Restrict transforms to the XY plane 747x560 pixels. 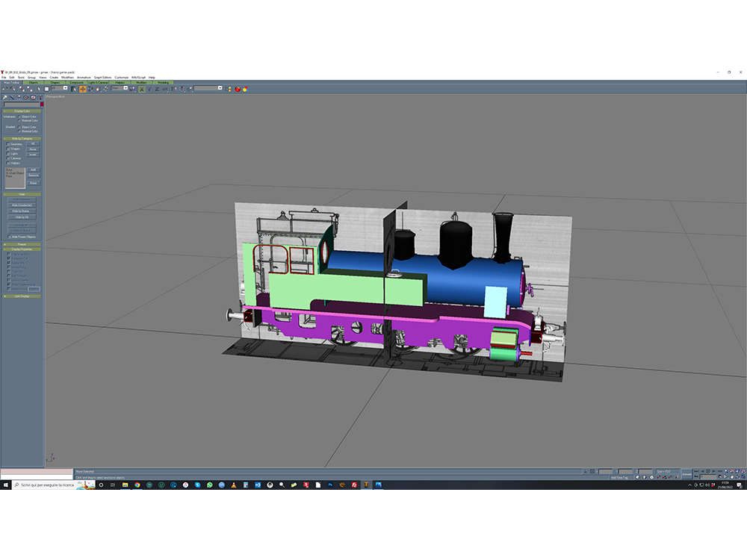click(165, 89)
